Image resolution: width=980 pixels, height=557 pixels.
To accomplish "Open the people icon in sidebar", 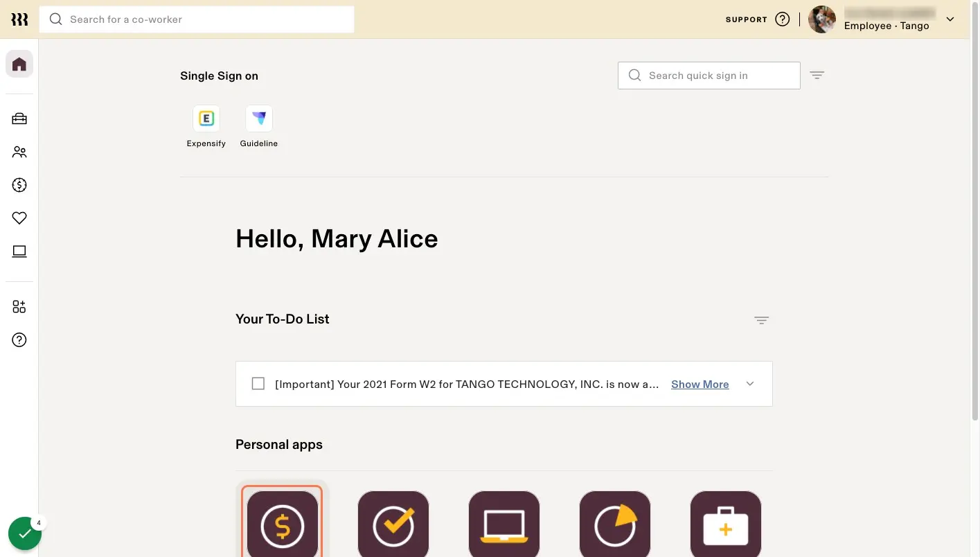I will click(19, 152).
